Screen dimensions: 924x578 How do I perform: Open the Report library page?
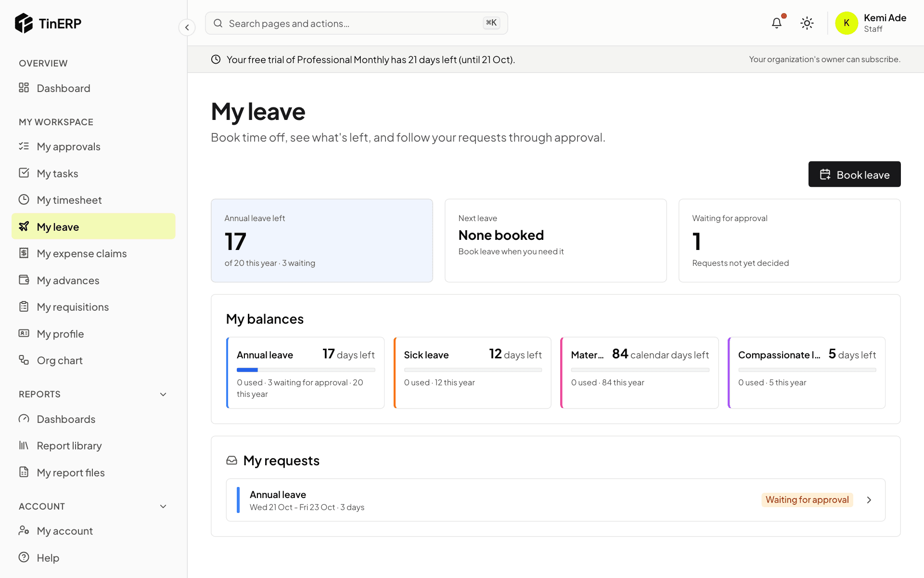[93, 446]
